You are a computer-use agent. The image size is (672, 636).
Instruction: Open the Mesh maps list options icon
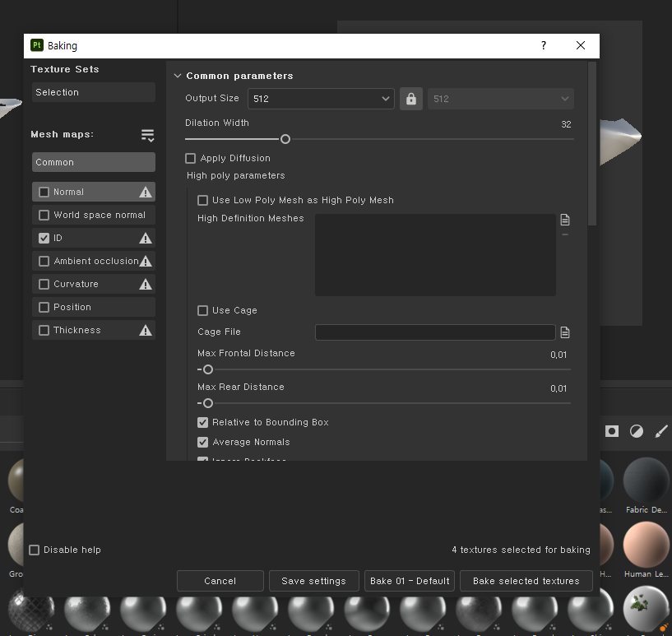point(147,136)
